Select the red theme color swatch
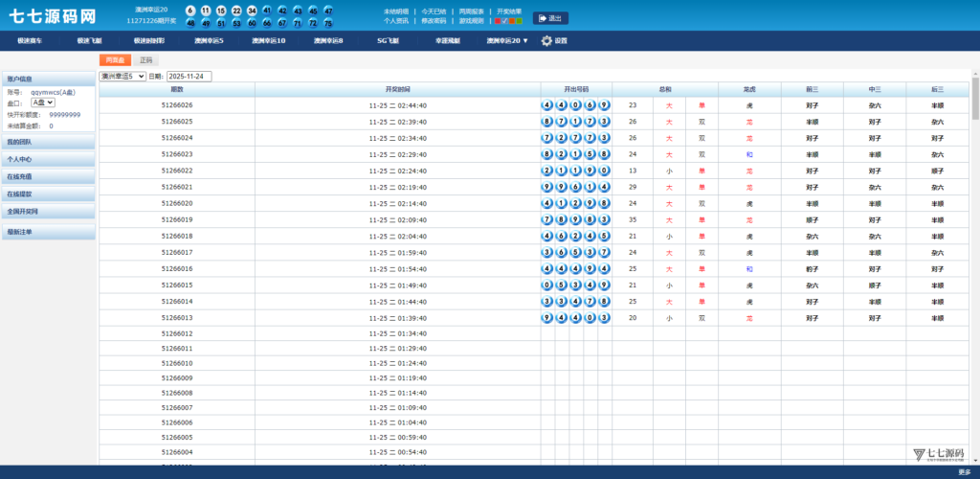The height and width of the screenshot is (479, 980). point(499,20)
